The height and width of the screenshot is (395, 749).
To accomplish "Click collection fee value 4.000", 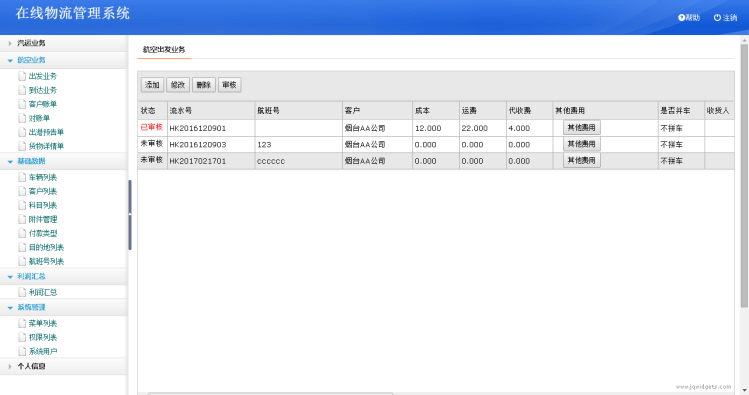I will click(x=519, y=128).
